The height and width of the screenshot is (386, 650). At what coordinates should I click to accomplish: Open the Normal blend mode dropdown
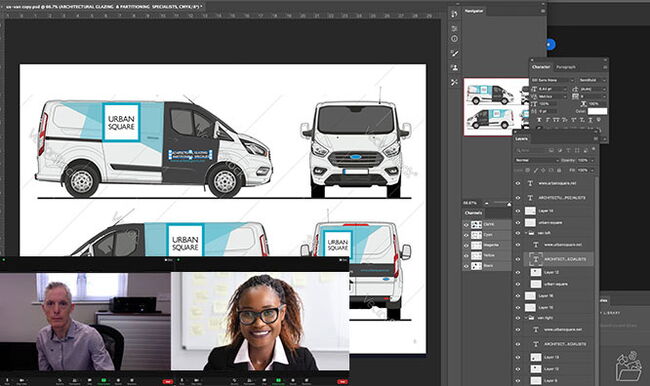(537, 160)
